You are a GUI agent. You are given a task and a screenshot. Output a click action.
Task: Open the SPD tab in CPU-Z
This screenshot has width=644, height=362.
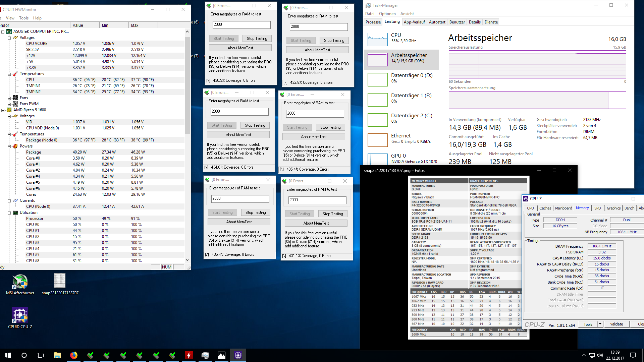click(597, 208)
